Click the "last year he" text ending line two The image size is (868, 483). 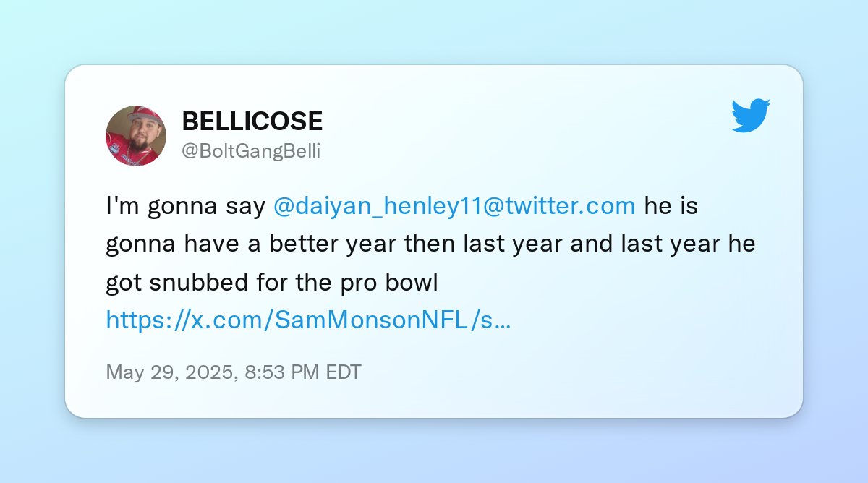click(x=689, y=244)
